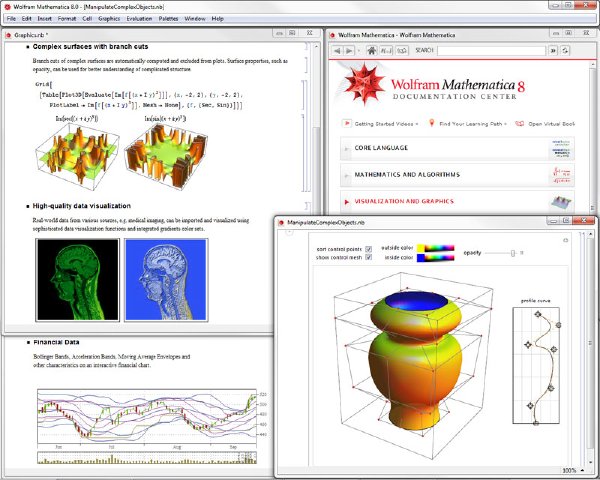Open the Insert menu

coord(44,18)
